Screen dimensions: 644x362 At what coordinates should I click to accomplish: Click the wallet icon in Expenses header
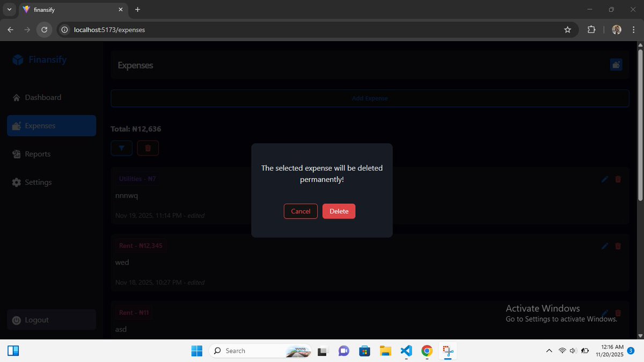tap(616, 65)
